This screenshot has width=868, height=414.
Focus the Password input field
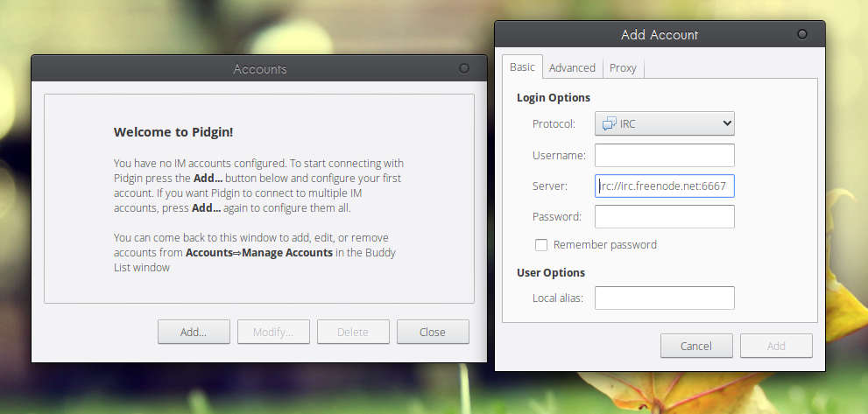pyautogui.click(x=664, y=216)
